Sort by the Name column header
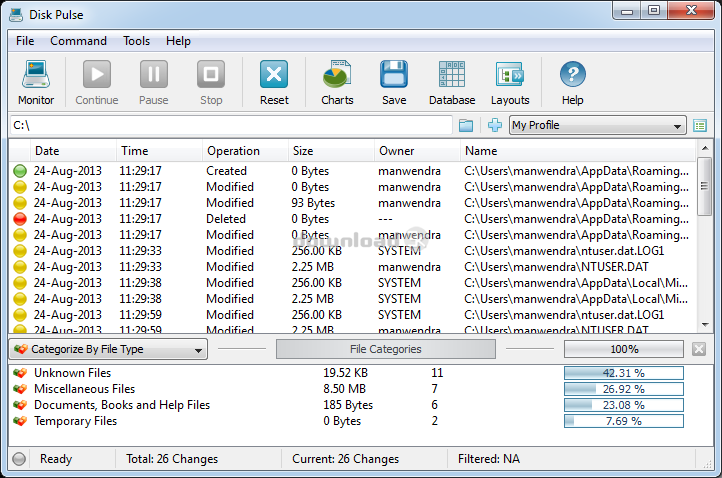The height and width of the screenshot is (478, 722). [x=578, y=151]
